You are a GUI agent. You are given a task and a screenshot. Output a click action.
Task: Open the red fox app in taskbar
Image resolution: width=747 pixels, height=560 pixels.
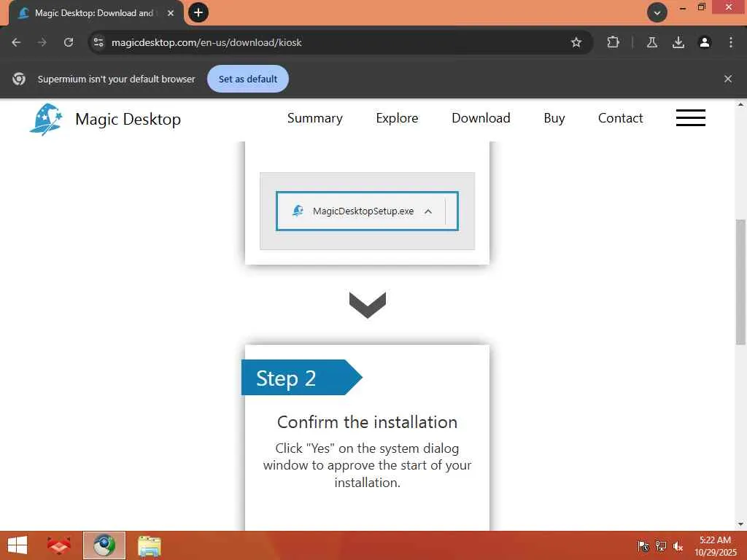(x=58, y=545)
